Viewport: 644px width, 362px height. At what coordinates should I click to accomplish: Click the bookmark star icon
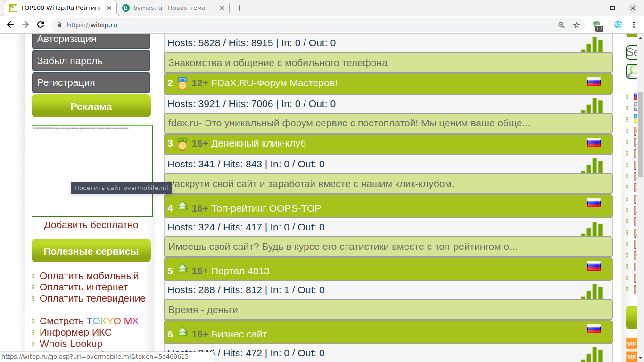tap(576, 25)
